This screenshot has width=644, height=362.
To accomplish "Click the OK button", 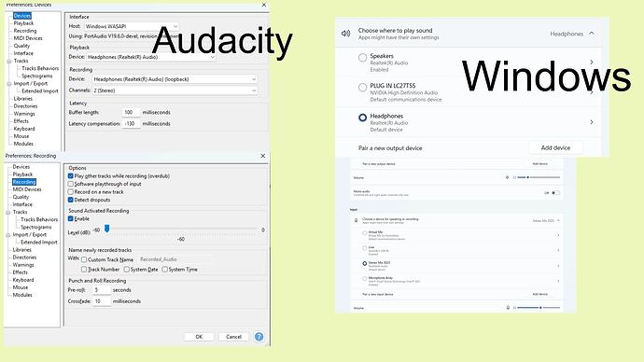I will (199, 337).
